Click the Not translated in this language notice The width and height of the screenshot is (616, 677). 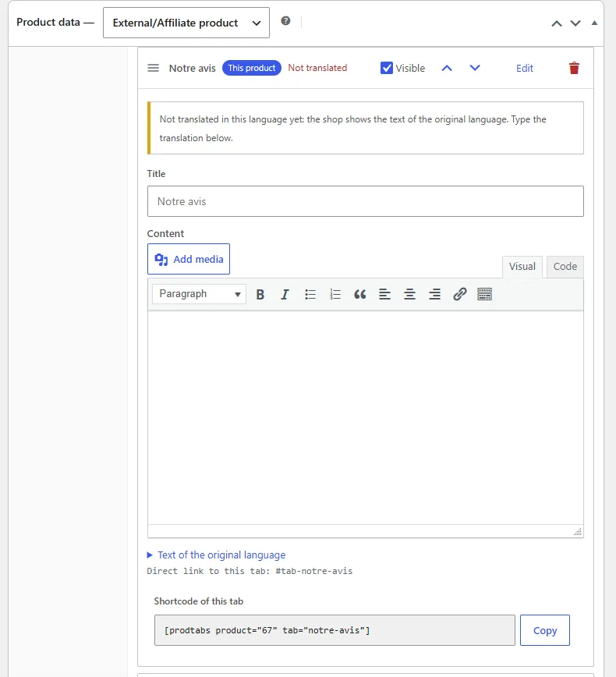pyautogui.click(x=366, y=128)
